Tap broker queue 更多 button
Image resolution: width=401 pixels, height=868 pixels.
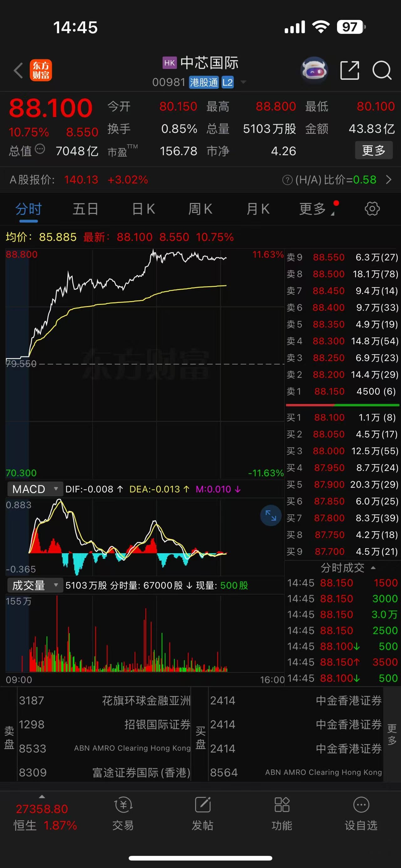point(392,735)
